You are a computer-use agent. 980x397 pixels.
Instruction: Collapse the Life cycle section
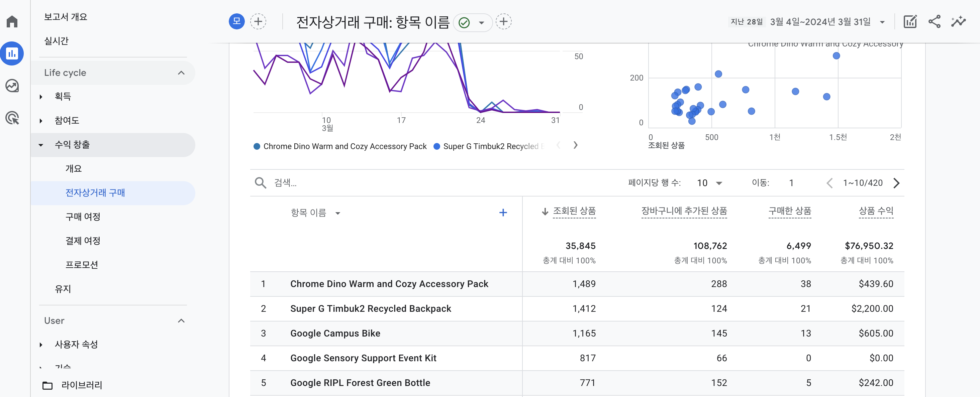coord(181,73)
